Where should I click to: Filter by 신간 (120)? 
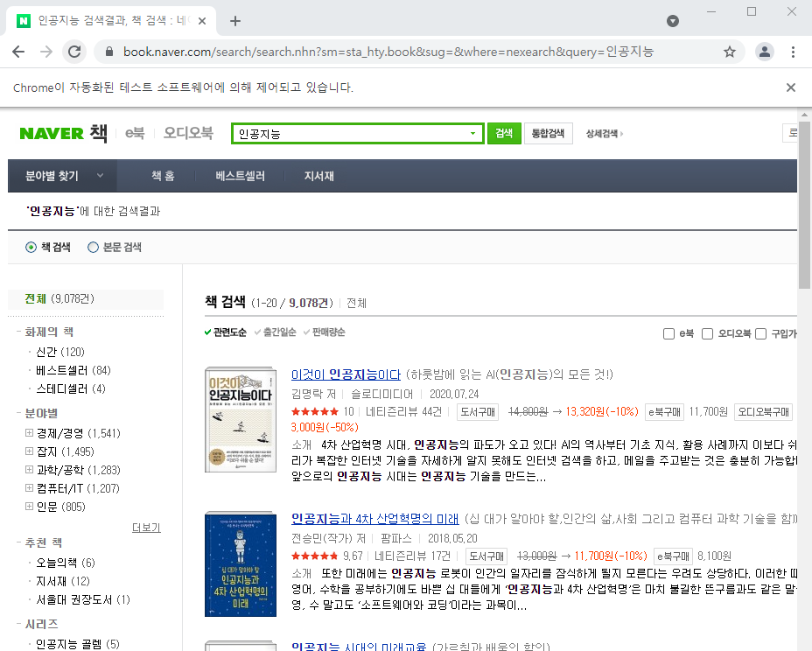point(60,352)
